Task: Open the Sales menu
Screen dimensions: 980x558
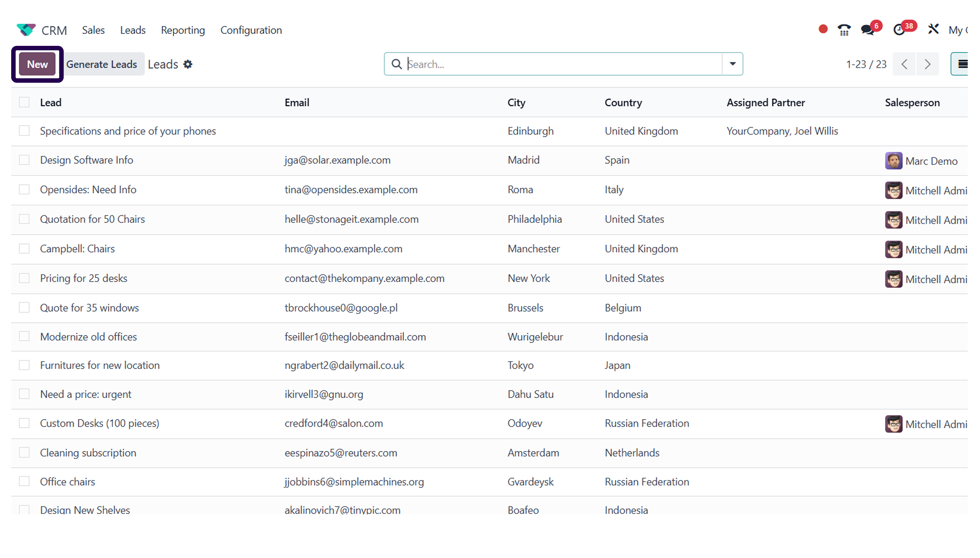Action: click(93, 30)
